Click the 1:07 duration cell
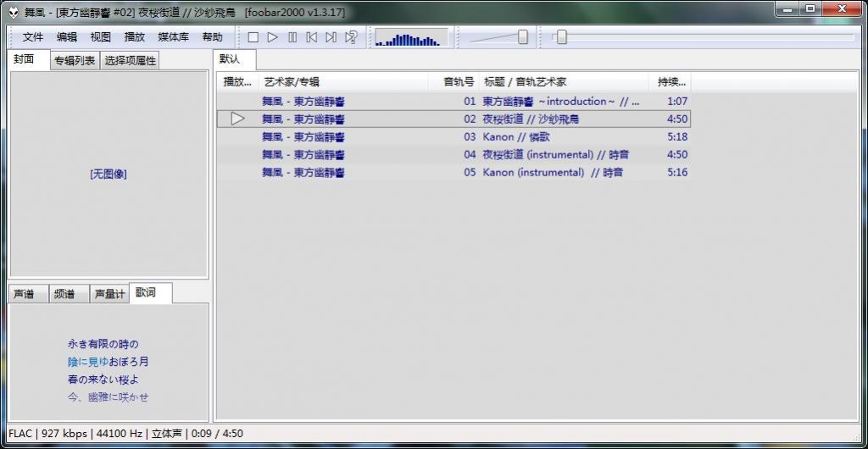Image resolution: width=868 pixels, height=449 pixels. point(677,101)
